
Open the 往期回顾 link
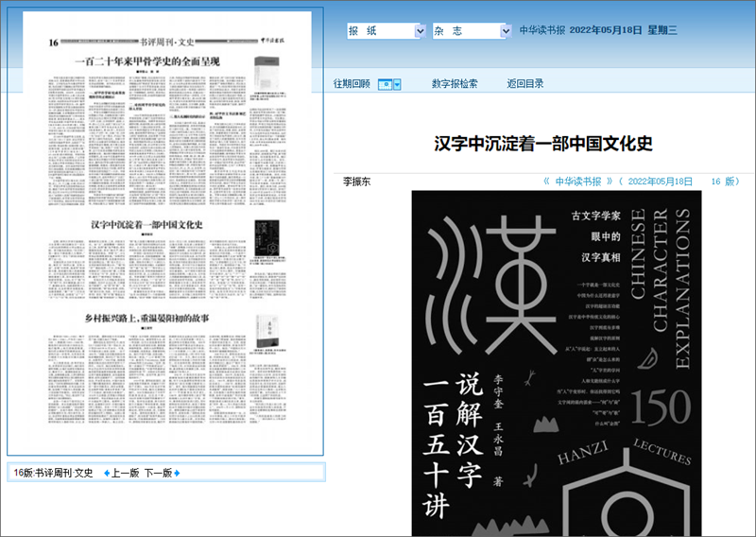pyautogui.click(x=352, y=84)
